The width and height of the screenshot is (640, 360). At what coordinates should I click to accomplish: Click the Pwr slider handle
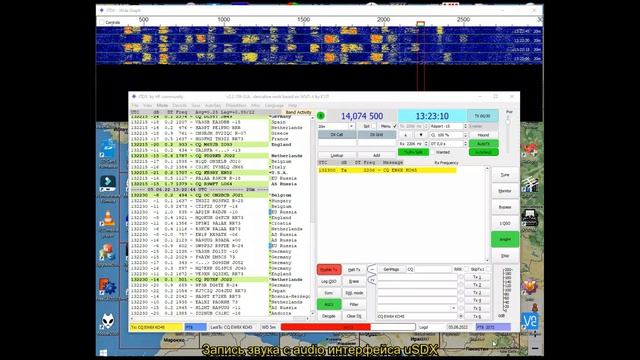[508, 122]
